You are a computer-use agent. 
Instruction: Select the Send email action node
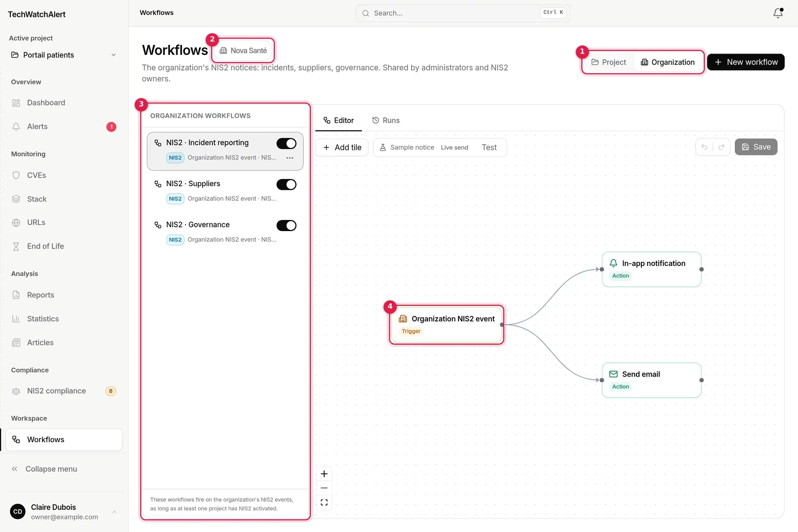(x=651, y=380)
